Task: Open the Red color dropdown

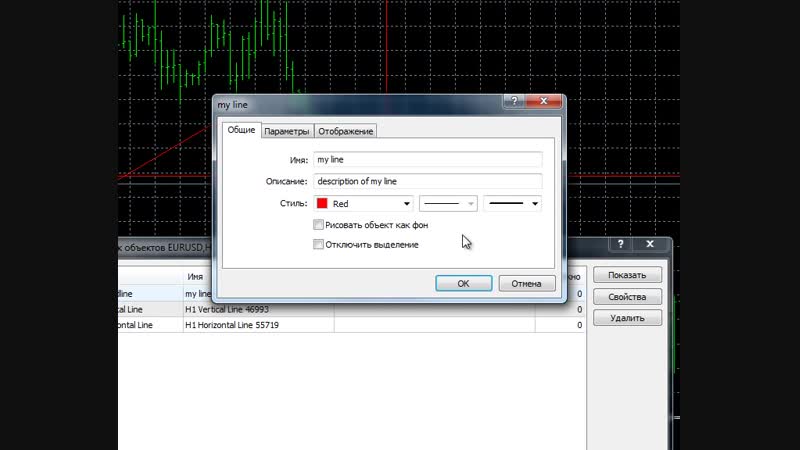Action: tap(407, 204)
